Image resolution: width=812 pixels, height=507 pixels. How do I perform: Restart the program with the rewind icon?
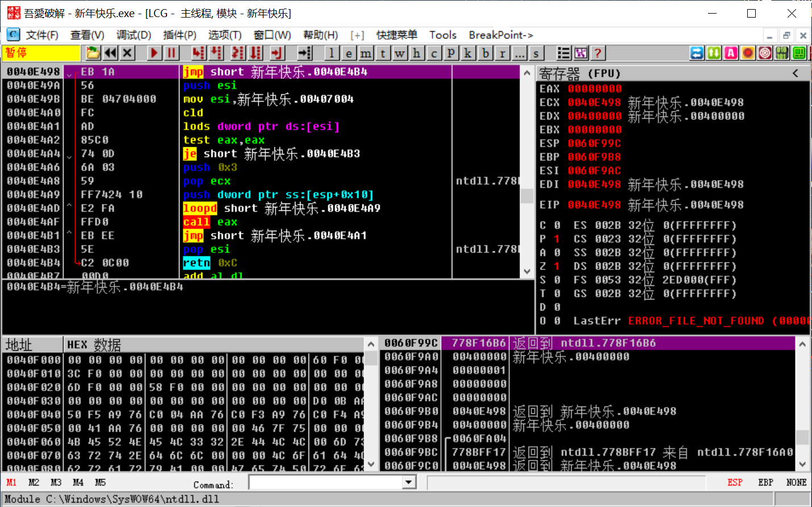110,53
